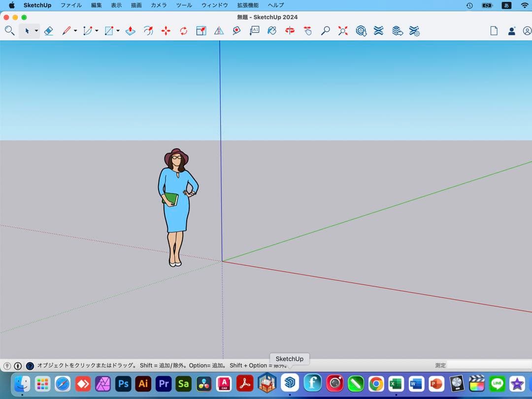Toggle the Instructor help icon in status bar
Image resolution: width=532 pixels, height=399 pixels.
point(30,366)
